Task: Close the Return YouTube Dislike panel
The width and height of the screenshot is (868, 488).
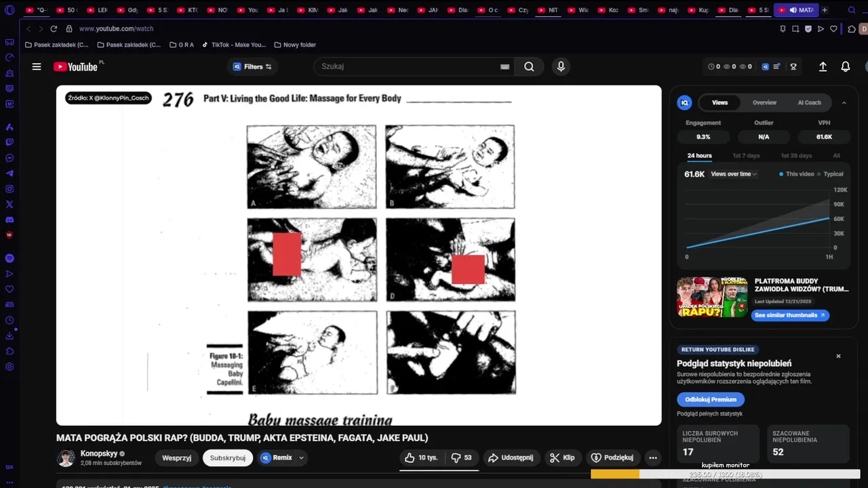Action: coord(838,356)
